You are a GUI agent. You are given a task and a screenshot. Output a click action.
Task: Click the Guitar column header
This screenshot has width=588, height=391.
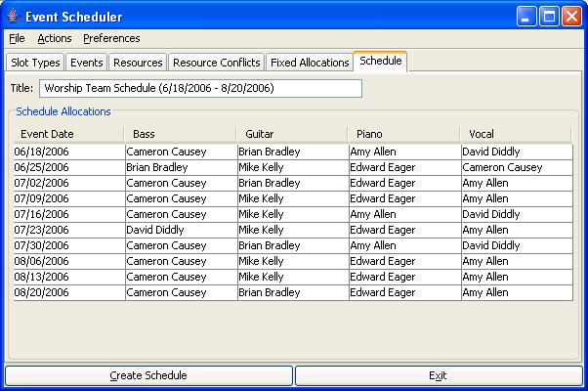(292, 134)
